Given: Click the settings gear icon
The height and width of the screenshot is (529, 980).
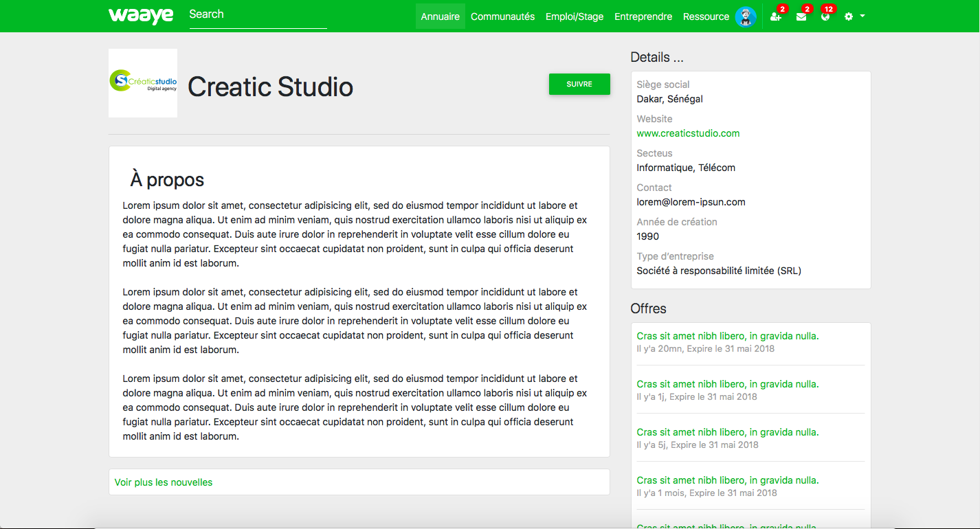Looking at the screenshot, I should pos(849,16).
